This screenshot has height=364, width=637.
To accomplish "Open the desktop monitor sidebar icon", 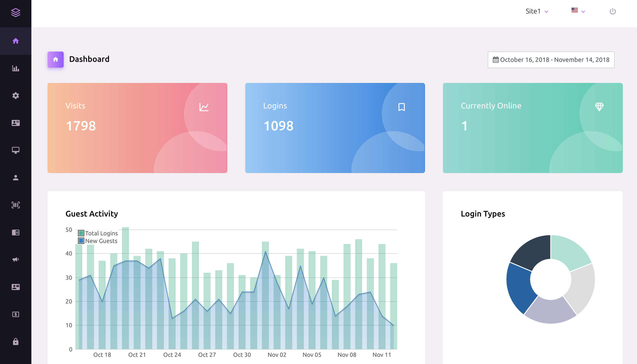I will (x=15, y=150).
